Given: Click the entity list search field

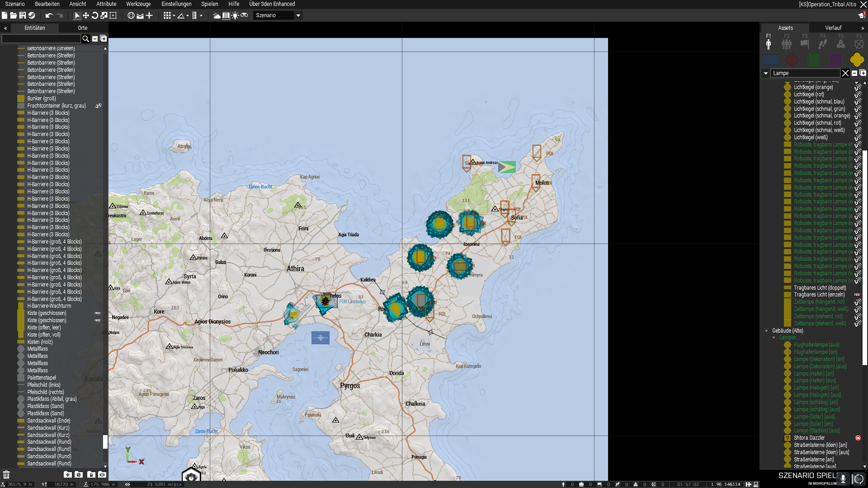Looking at the screenshot, I should 41,39.
